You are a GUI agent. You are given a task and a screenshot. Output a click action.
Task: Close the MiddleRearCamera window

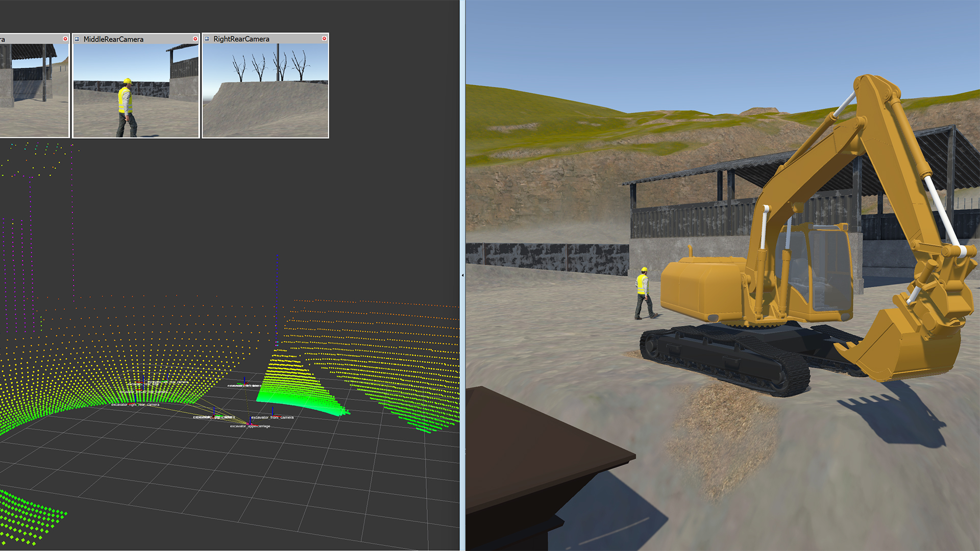[195, 39]
